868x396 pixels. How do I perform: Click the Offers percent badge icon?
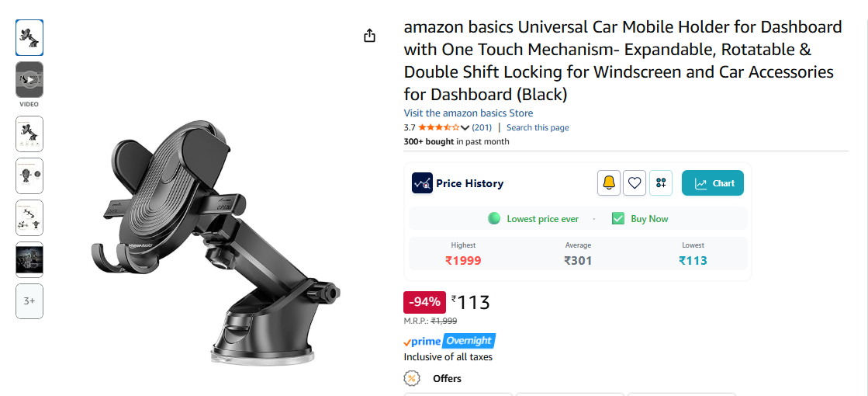[412, 378]
